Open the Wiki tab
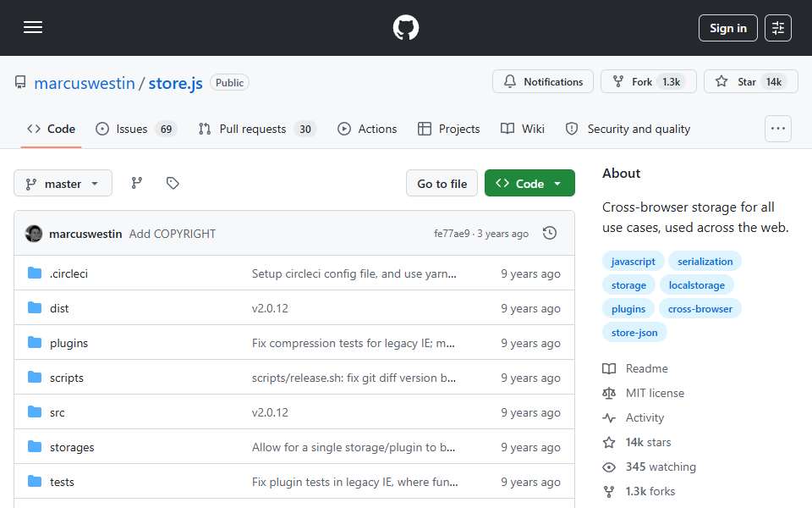This screenshot has width=812, height=508. pos(523,129)
